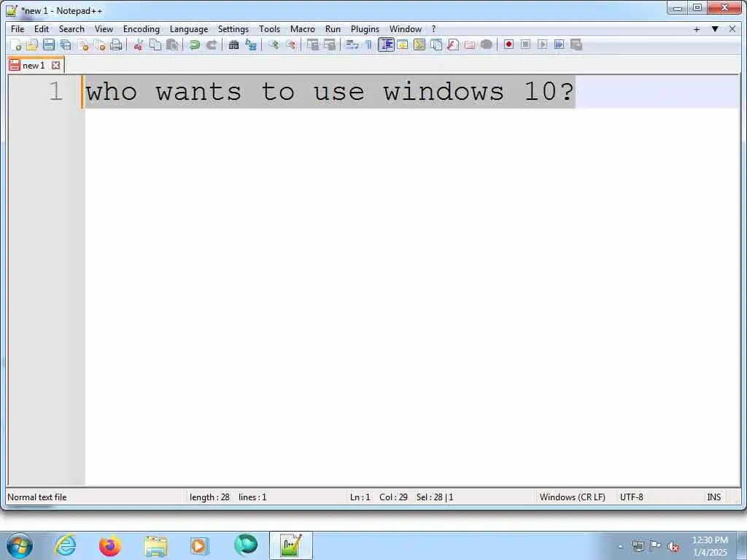The image size is (747, 560).
Task: Click the macro Playback icon
Action: (542, 44)
